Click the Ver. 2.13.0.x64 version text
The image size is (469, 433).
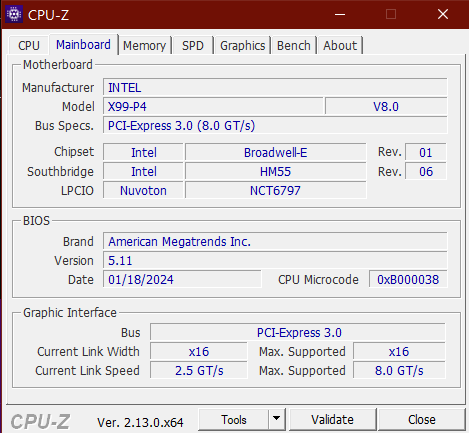[x=140, y=422]
